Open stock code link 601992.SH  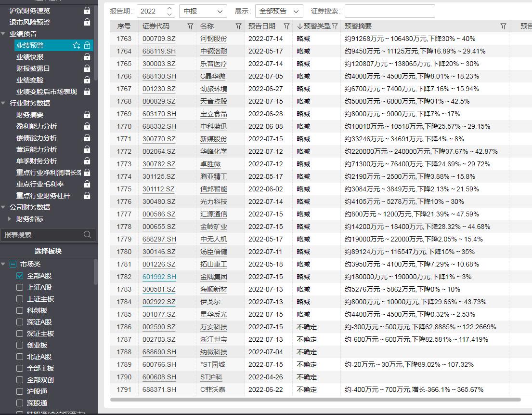point(159,277)
